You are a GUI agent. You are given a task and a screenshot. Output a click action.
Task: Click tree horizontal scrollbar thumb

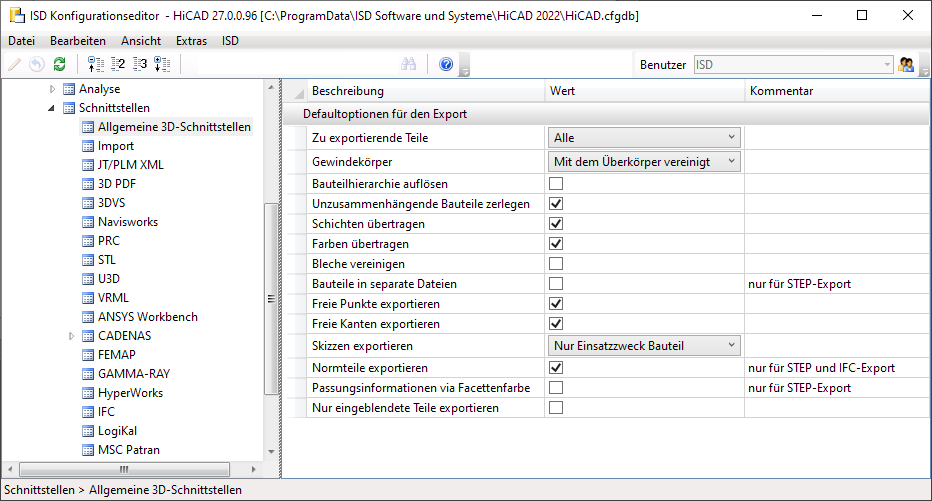[124, 470]
